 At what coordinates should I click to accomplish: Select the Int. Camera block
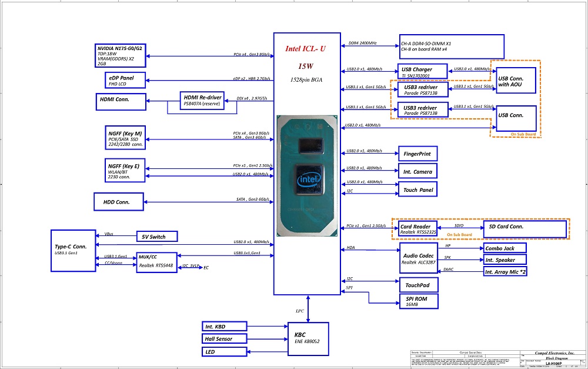417,171
